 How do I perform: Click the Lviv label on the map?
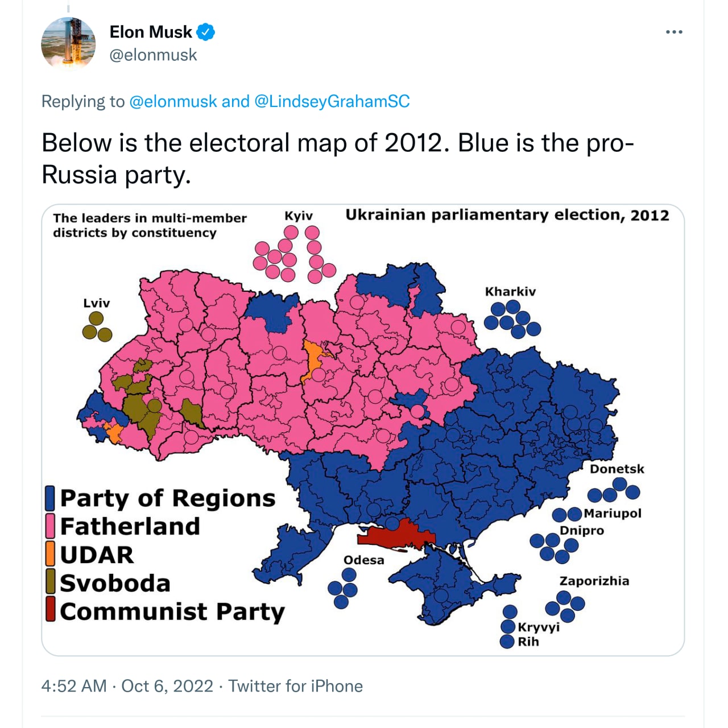click(x=97, y=303)
